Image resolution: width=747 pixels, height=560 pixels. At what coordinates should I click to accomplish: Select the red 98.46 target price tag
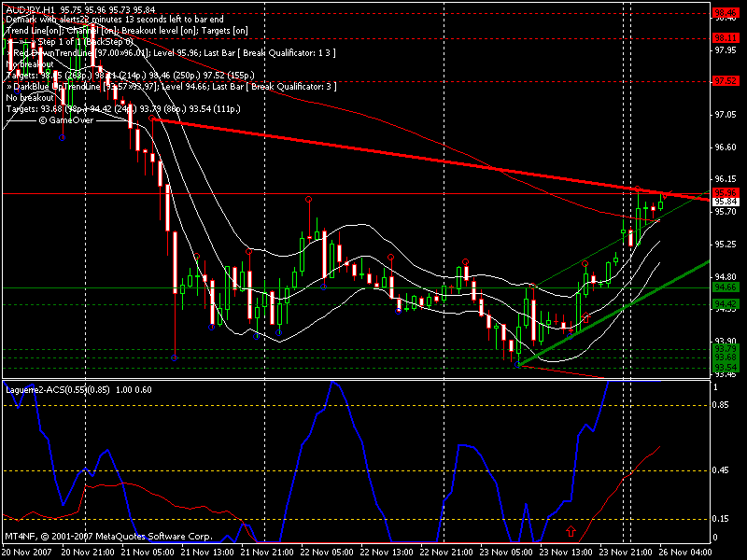(x=725, y=12)
